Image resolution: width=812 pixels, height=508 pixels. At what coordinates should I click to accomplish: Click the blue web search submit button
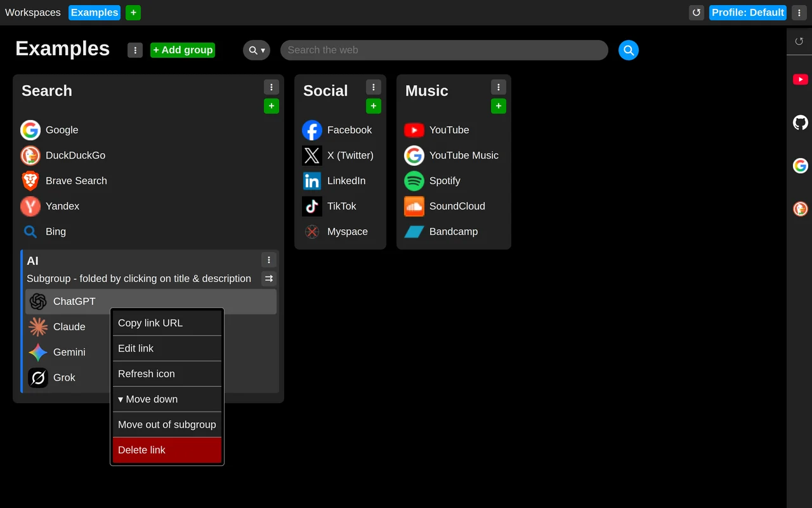pos(629,50)
